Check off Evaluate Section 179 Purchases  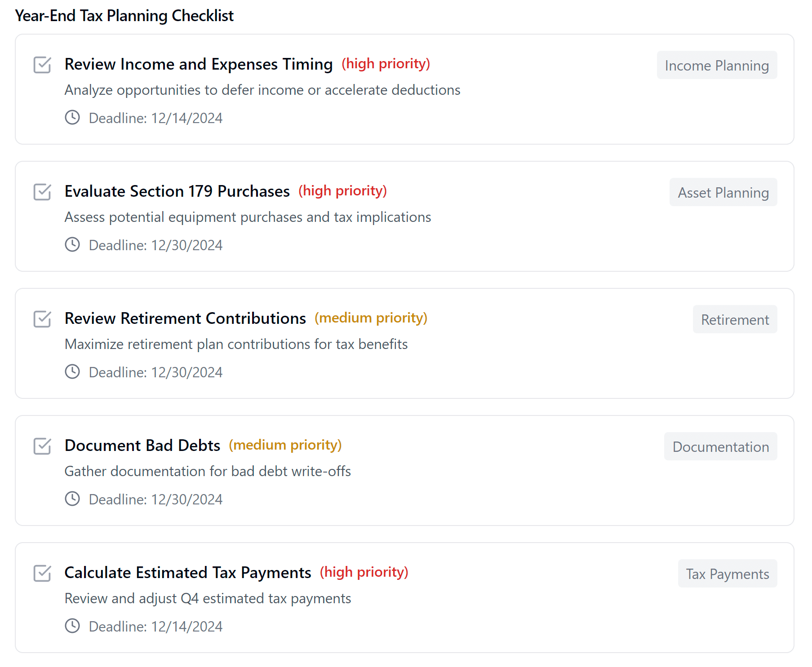pos(42,192)
